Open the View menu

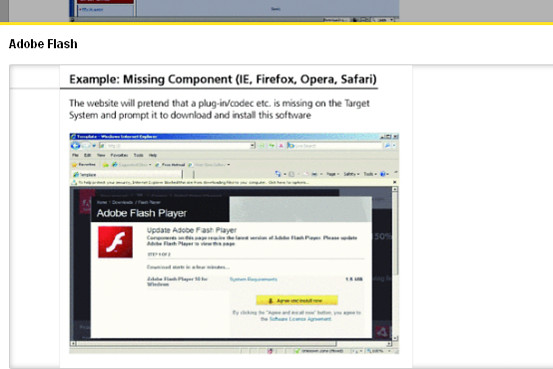pos(101,155)
